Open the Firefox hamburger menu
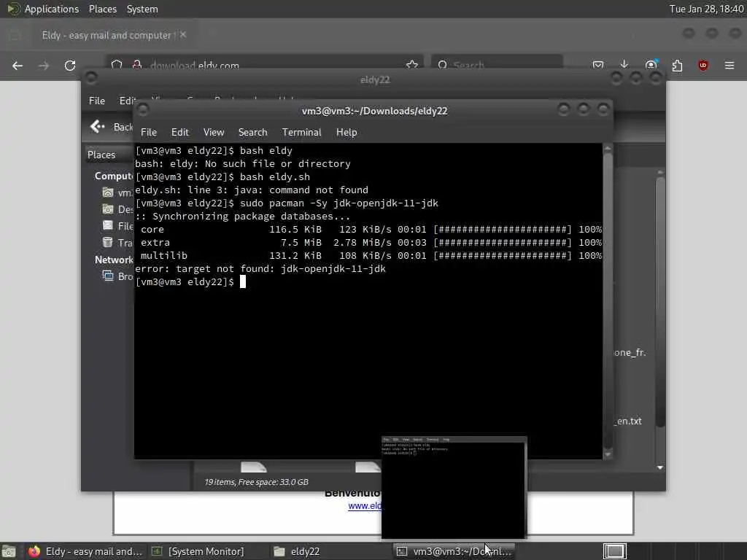 (729, 65)
